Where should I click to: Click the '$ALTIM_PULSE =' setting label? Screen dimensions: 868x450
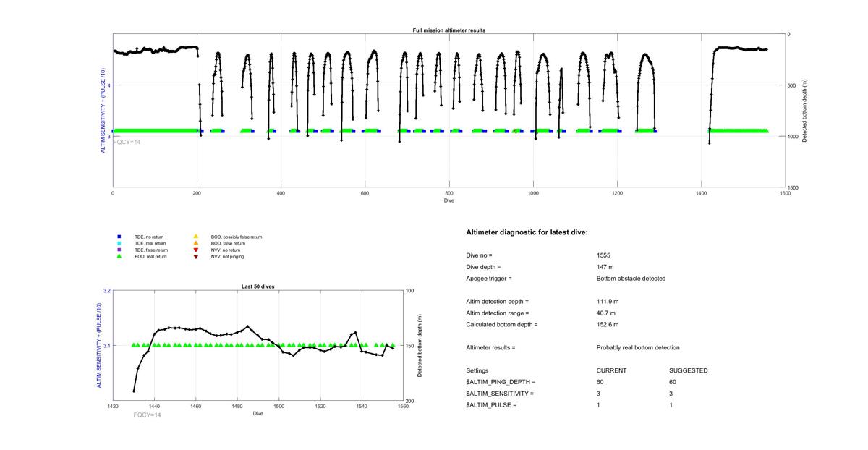pos(491,405)
